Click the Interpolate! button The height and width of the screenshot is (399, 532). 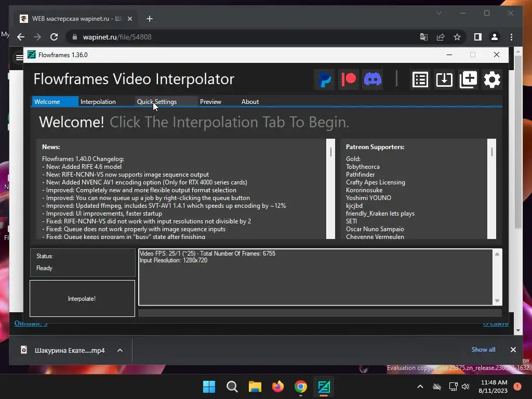(82, 299)
